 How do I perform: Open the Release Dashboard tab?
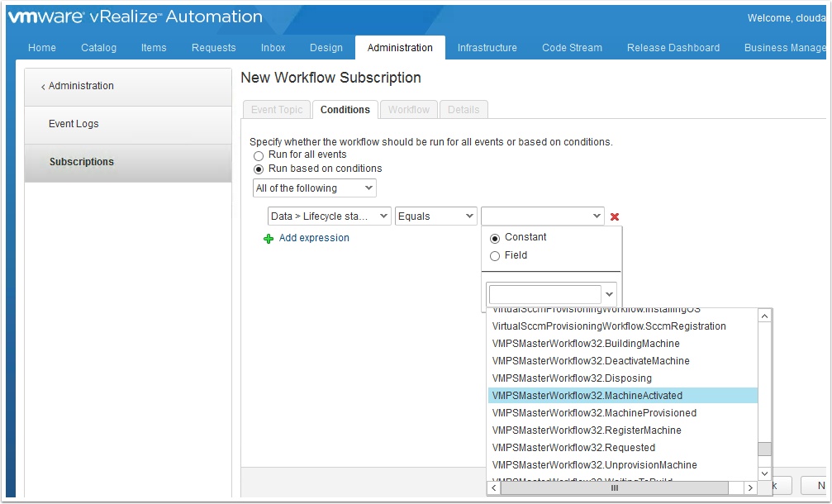point(673,48)
